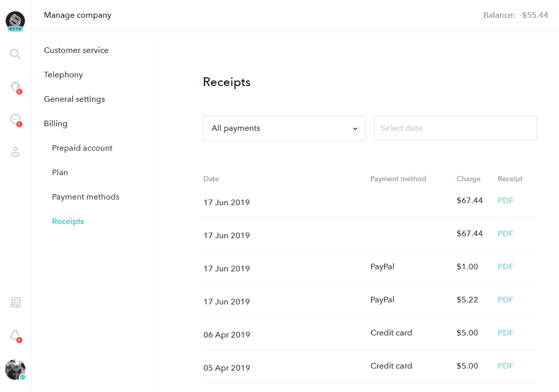Click the company logo with BETA badge
The image size is (559, 392).
15,21
